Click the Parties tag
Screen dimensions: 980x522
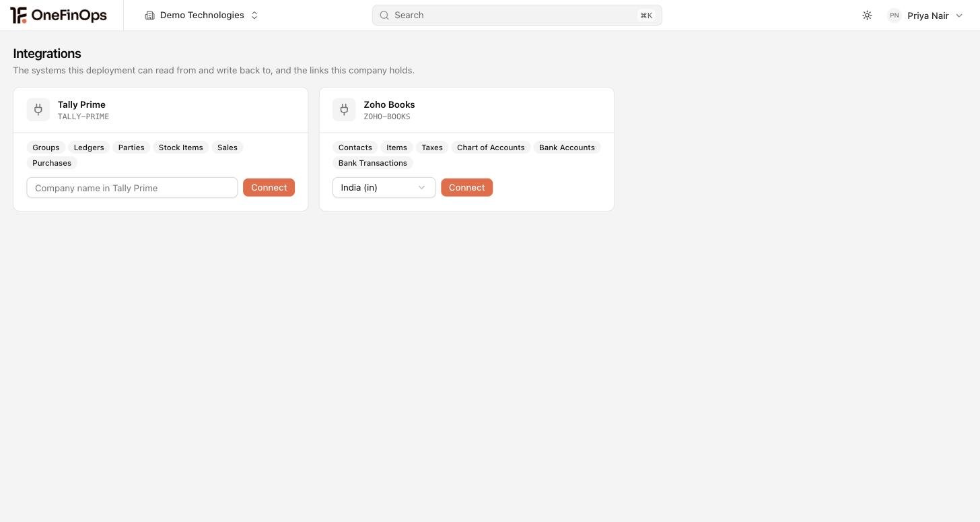pyautogui.click(x=131, y=148)
